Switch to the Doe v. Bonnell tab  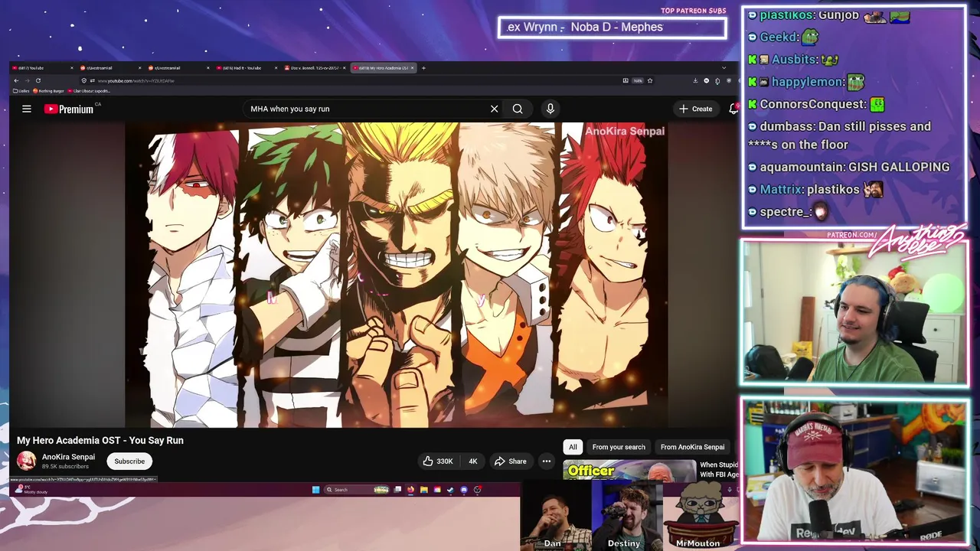pos(315,68)
